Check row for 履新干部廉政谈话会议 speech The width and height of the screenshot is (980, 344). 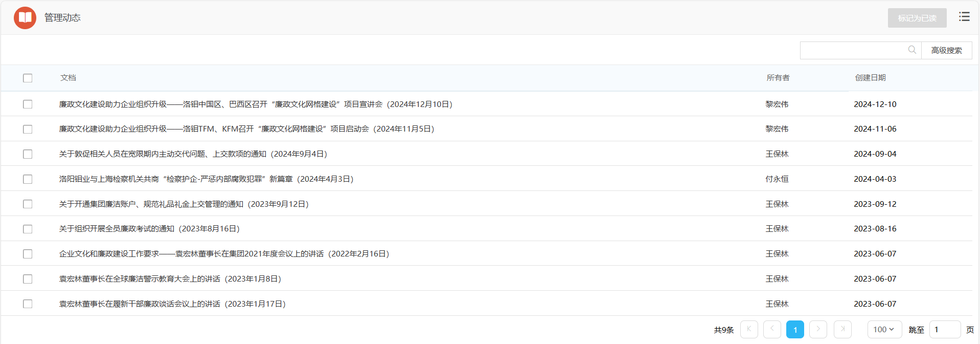click(28, 304)
